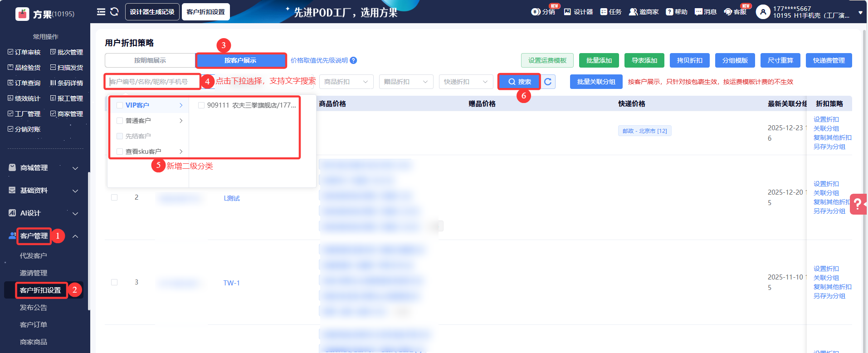The image size is (868, 353).
Task: Open the 快递折扣 dropdown
Action: coord(466,82)
